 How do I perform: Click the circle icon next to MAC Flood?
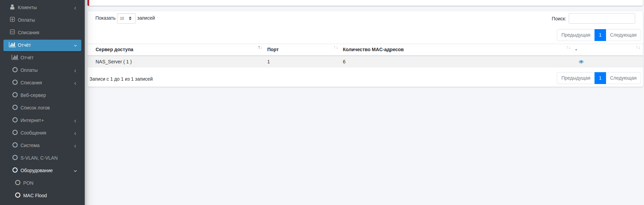(18, 195)
